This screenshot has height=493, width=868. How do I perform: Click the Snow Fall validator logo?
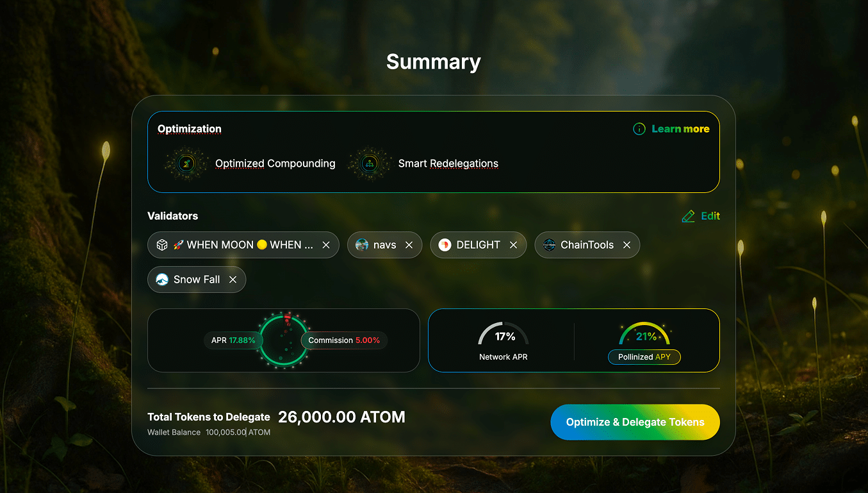point(162,280)
